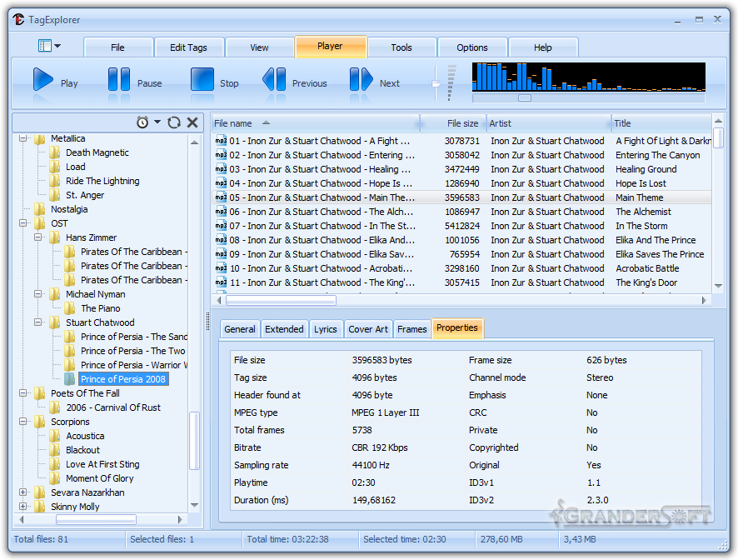Image resolution: width=738 pixels, height=560 pixels.
Task: Select track 07 In The Storm file
Action: point(322,226)
